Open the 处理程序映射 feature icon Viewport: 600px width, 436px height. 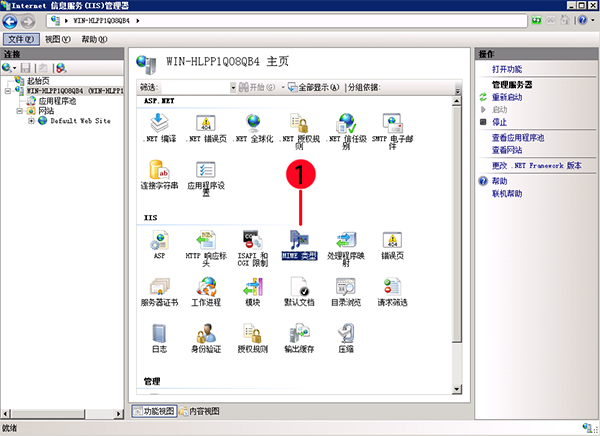346,248
